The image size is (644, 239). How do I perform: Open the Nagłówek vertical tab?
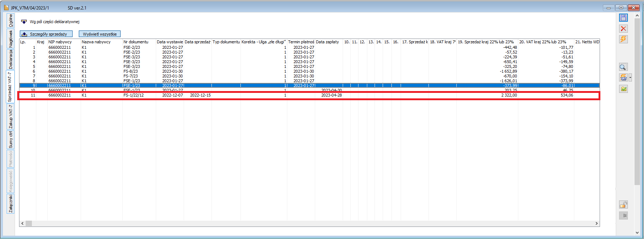(11, 39)
